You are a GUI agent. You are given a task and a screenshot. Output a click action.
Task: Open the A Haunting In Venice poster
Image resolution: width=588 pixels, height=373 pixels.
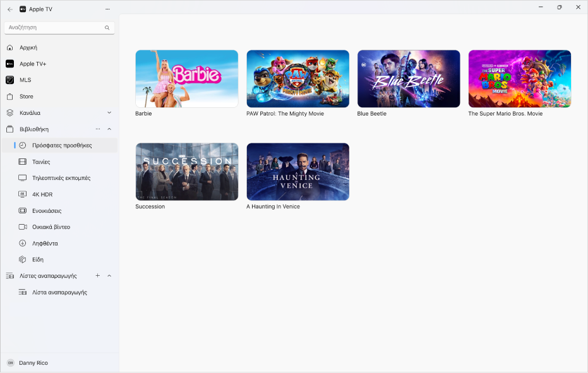297,172
